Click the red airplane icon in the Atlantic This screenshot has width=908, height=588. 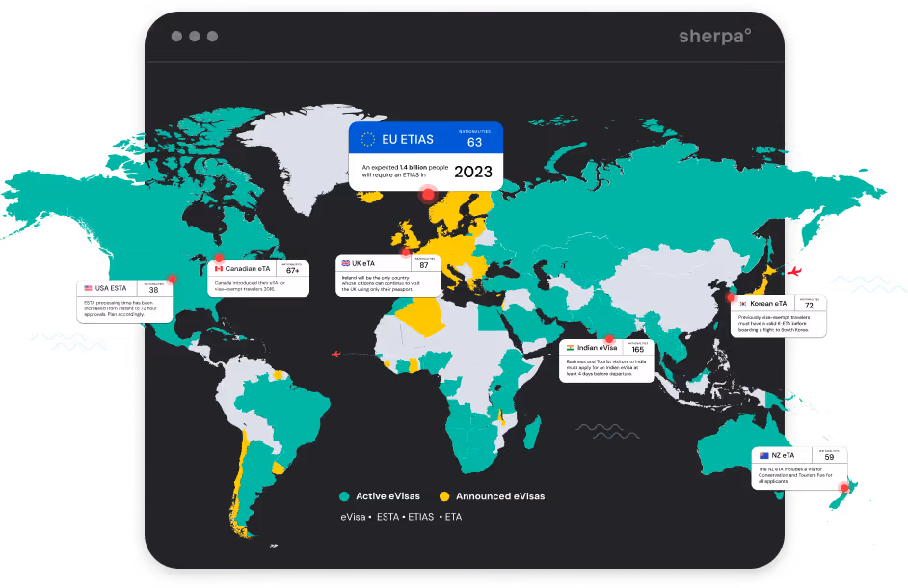point(335,354)
